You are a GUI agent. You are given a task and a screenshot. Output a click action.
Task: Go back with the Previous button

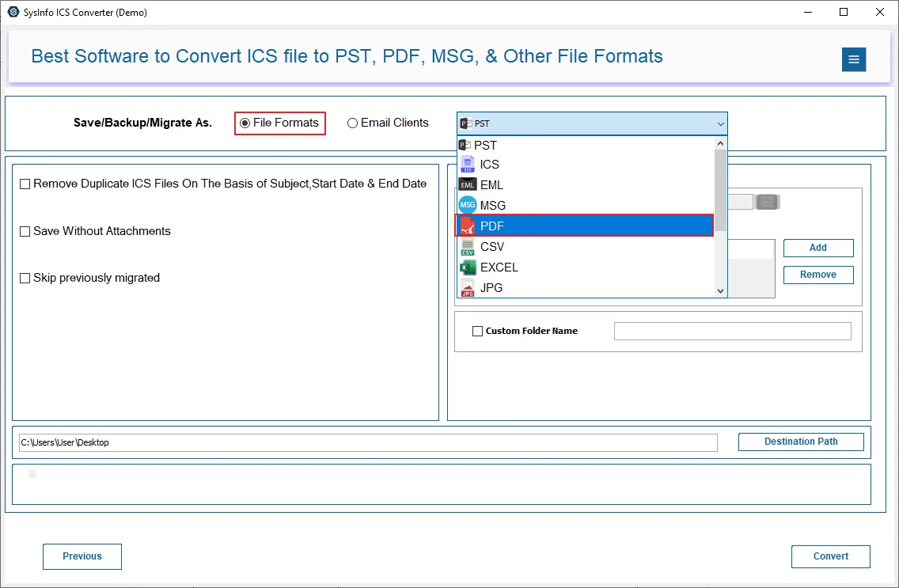tap(82, 556)
